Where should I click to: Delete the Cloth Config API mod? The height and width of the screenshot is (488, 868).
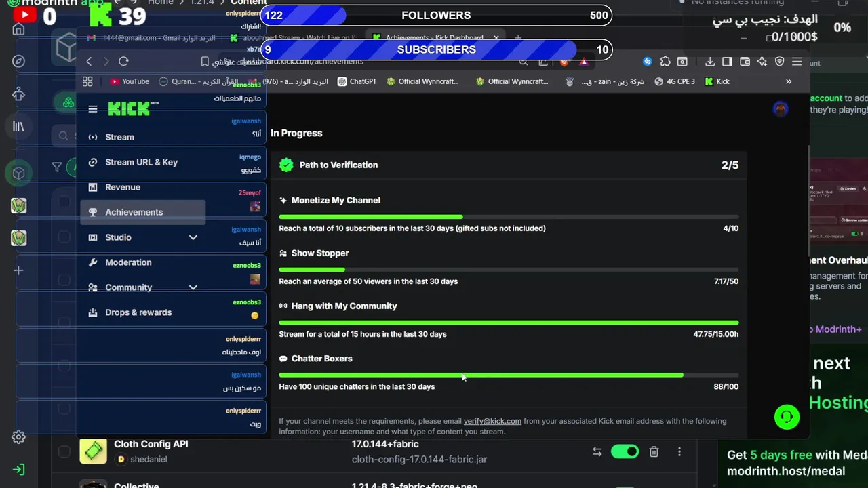[x=654, y=451]
